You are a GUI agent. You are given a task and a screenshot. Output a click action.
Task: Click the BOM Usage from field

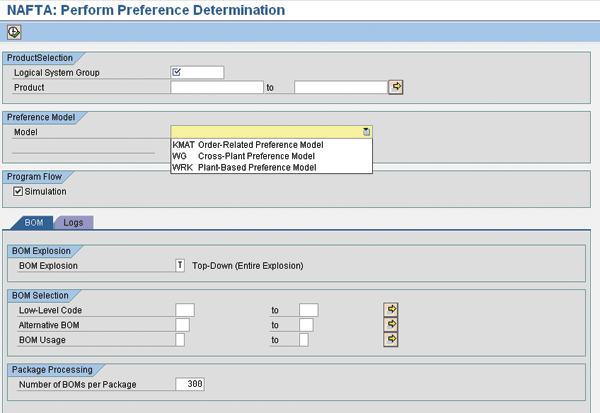pos(180,340)
